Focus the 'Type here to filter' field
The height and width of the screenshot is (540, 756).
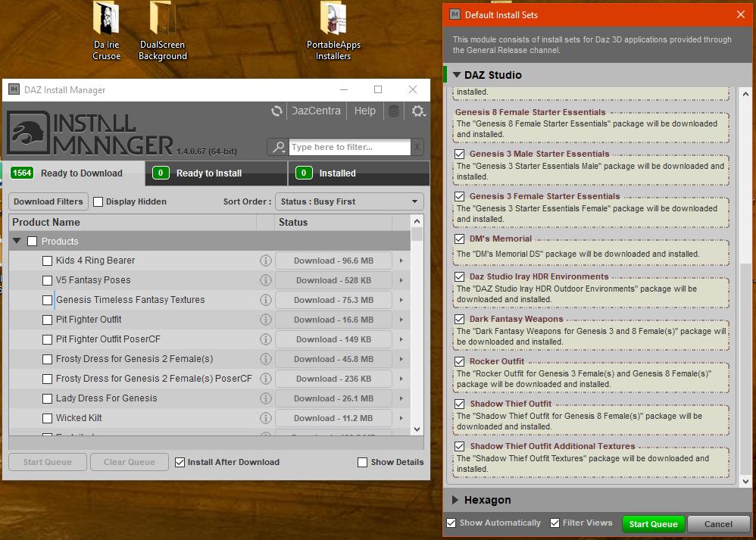coord(349,147)
